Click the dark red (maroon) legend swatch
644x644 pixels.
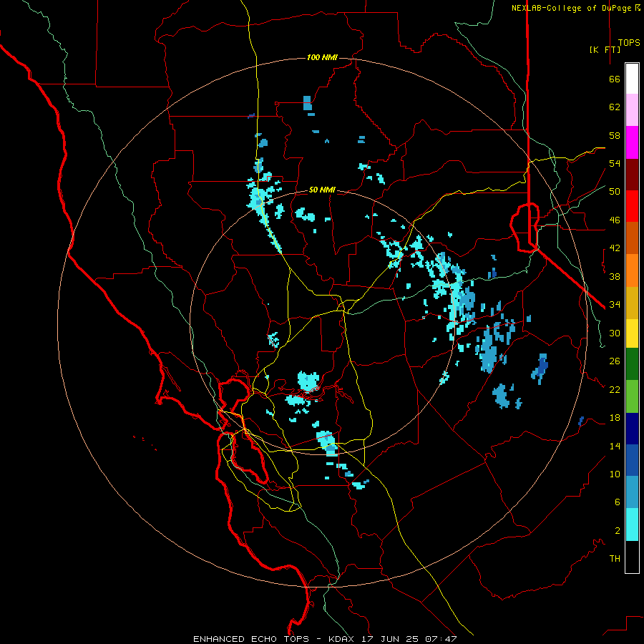(x=632, y=175)
